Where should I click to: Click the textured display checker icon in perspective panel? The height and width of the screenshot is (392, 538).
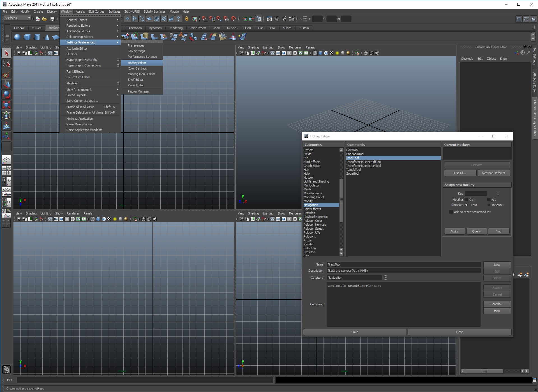[x=331, y=53]
